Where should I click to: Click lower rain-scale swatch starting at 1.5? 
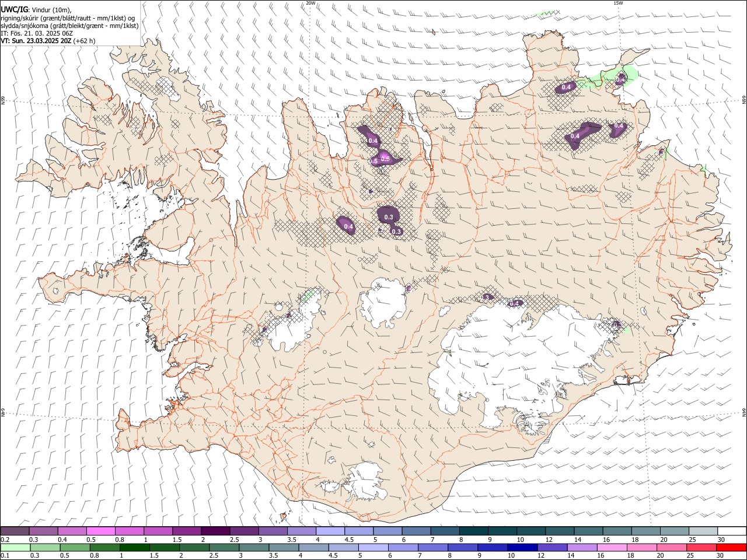[164, 548]
